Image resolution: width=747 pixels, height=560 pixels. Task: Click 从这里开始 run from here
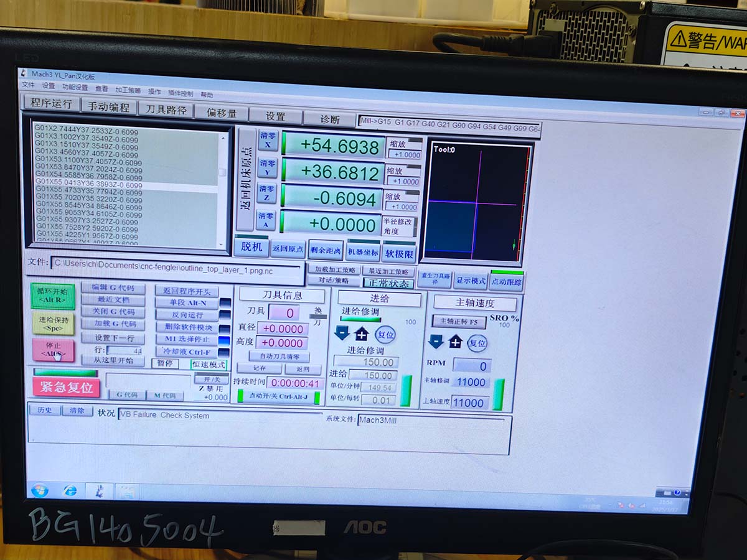click(x=113, y=361)
